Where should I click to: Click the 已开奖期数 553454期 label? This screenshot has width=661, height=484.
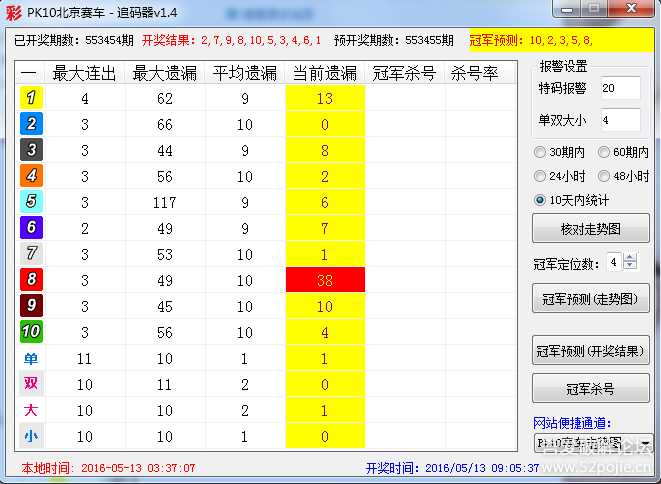(x=74, y=40)
